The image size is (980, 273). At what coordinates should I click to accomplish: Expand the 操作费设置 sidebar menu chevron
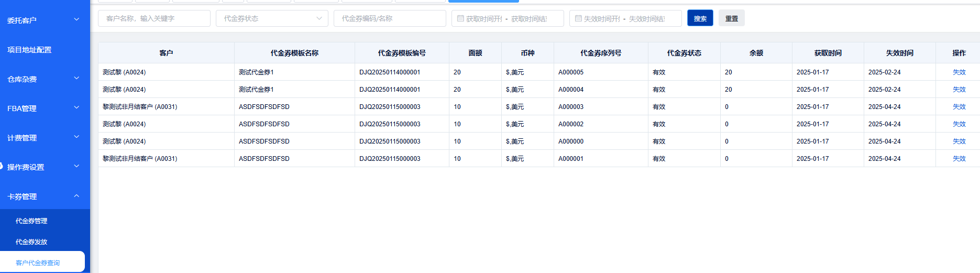[x=76, y=166]
